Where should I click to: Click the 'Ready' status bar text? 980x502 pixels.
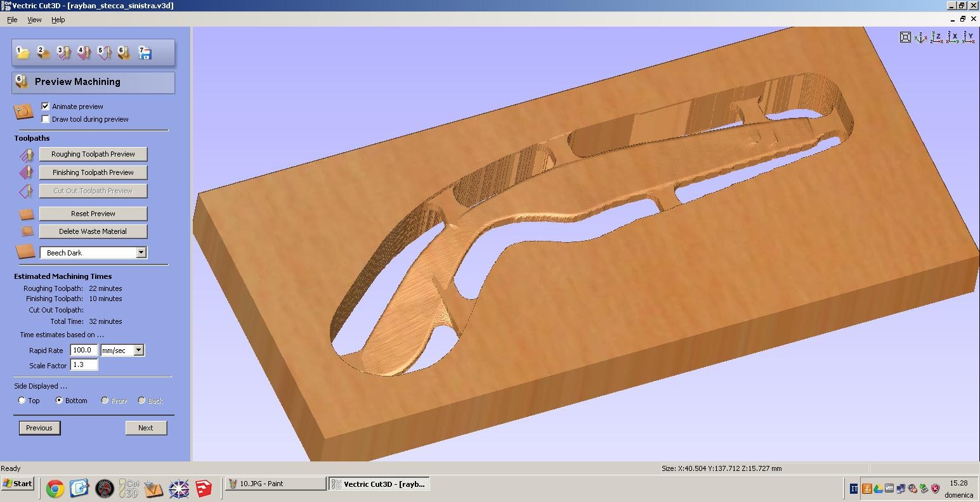11,468
